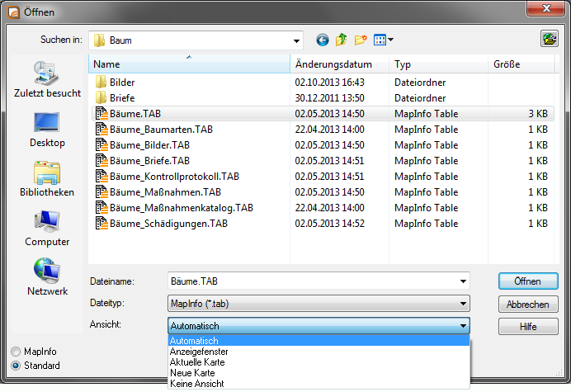Choose Anzeigefenster in the Ansicht list
The height and width of the screenshot is (392, 571).
[x=319, y=352]
